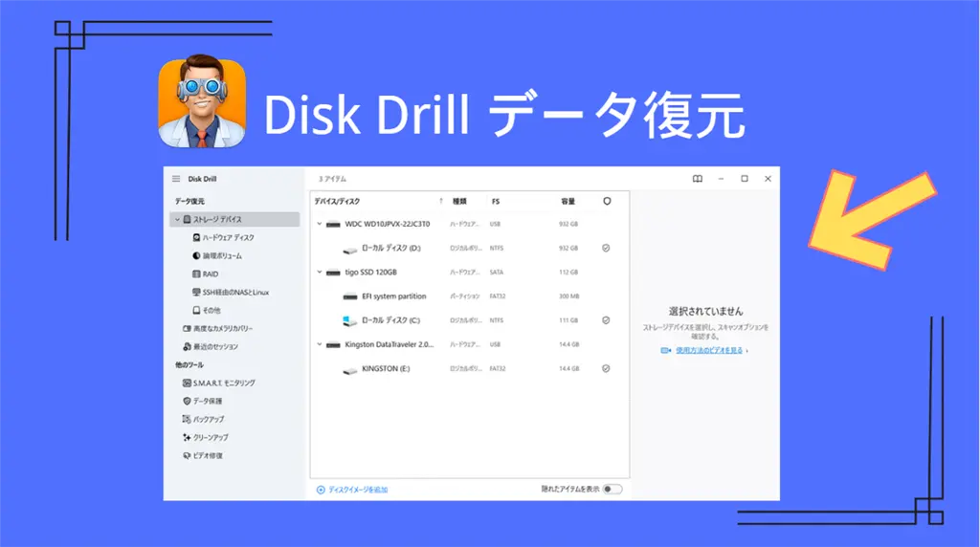The height and width of the screenshot is (547, 980).
Task: Click the SSH経由のNASとLinux monitor icon
Action: [x=196, y=292]
